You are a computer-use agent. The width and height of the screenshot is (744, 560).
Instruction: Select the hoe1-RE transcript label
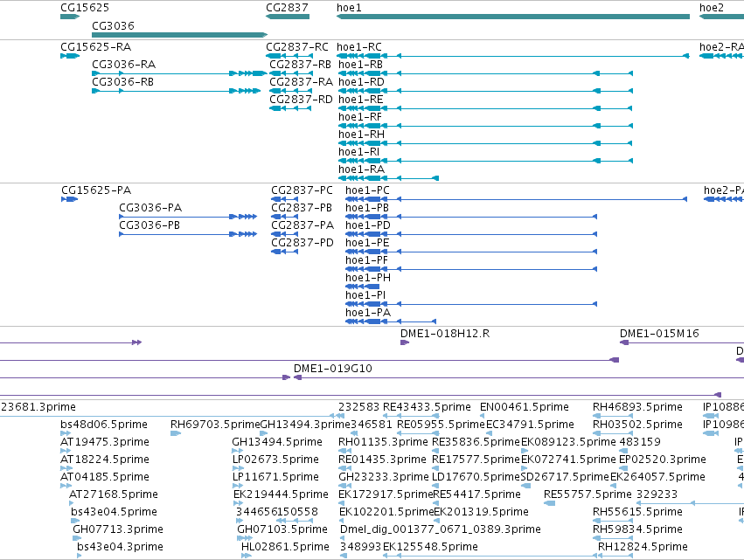pos(360,100)
